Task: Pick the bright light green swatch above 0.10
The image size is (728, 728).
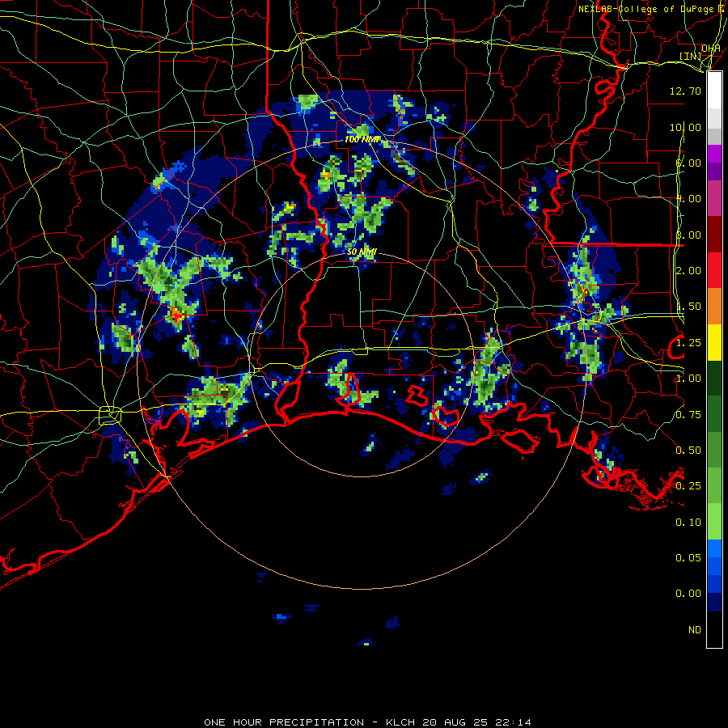Action: 714,522
